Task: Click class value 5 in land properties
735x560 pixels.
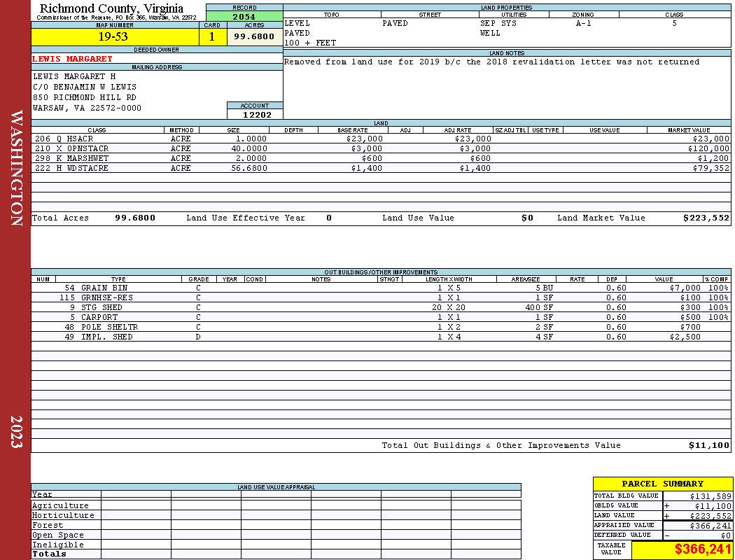Action: coord(675,23)
